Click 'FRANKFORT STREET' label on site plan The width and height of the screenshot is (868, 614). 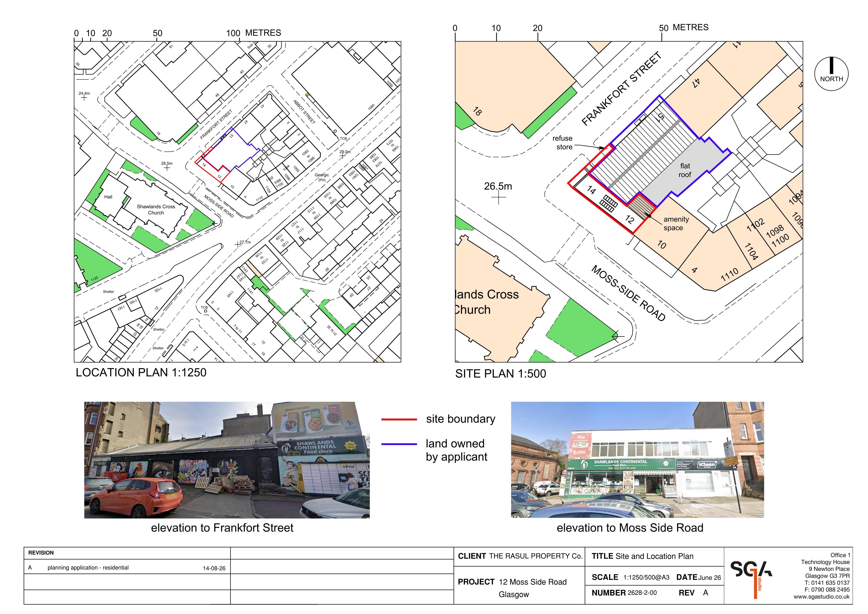pyautogui.click(x=622, y=89)
